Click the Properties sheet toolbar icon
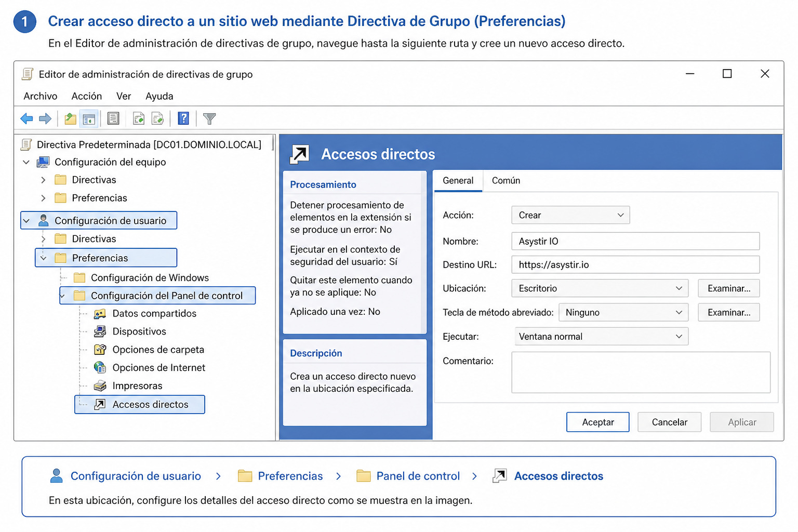The width and height of the screenshot is (798, 532). 113,119
